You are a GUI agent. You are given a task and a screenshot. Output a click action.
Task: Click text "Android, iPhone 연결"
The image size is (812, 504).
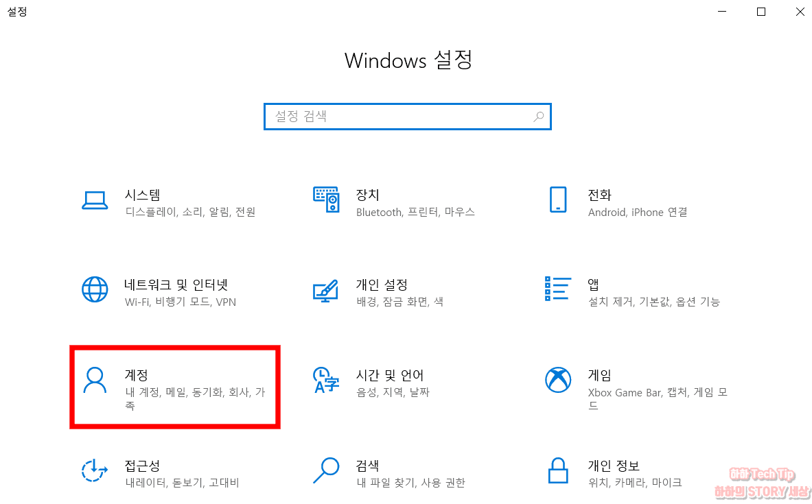(638, 212)
